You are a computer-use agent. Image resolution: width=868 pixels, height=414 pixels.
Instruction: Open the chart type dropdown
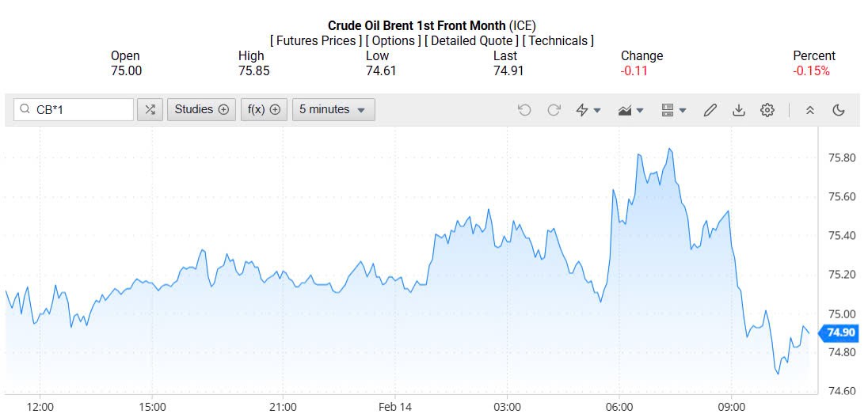[x=630, y=110]
